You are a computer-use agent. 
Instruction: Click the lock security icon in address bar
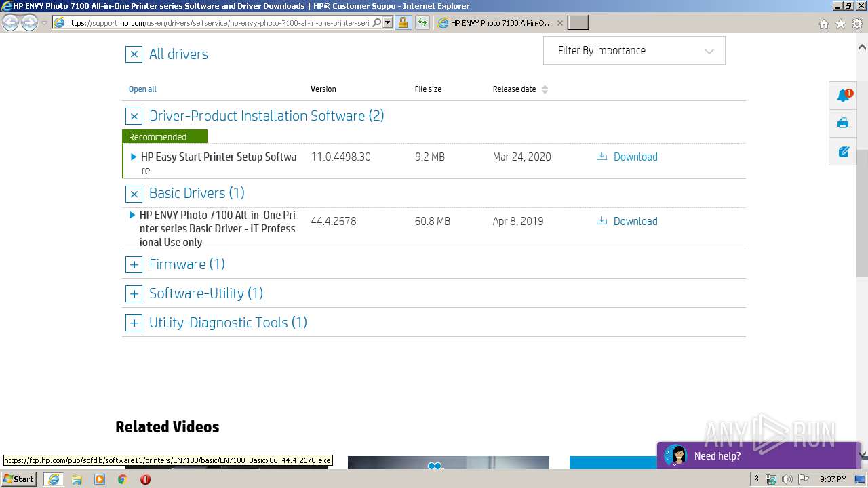click(403, 22)
